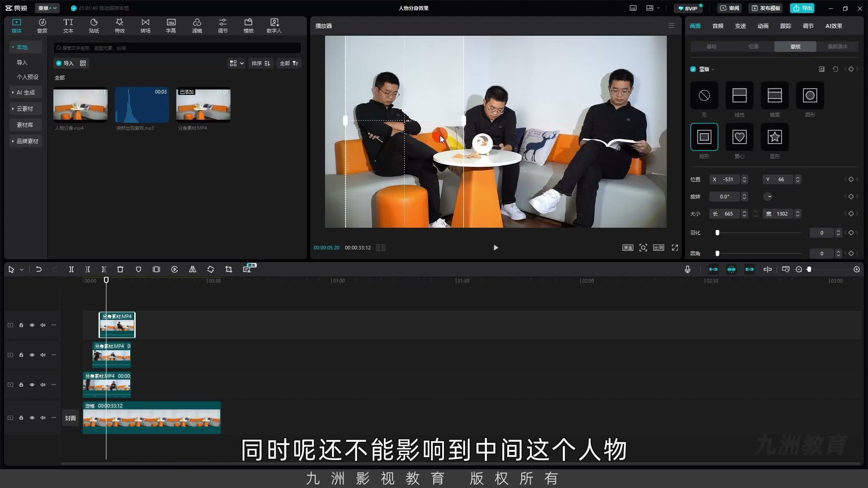Image resolution: width=868 pixels, height=488 pixels.
Task: Open the 音频 audio panel
Action: (42, 26)
